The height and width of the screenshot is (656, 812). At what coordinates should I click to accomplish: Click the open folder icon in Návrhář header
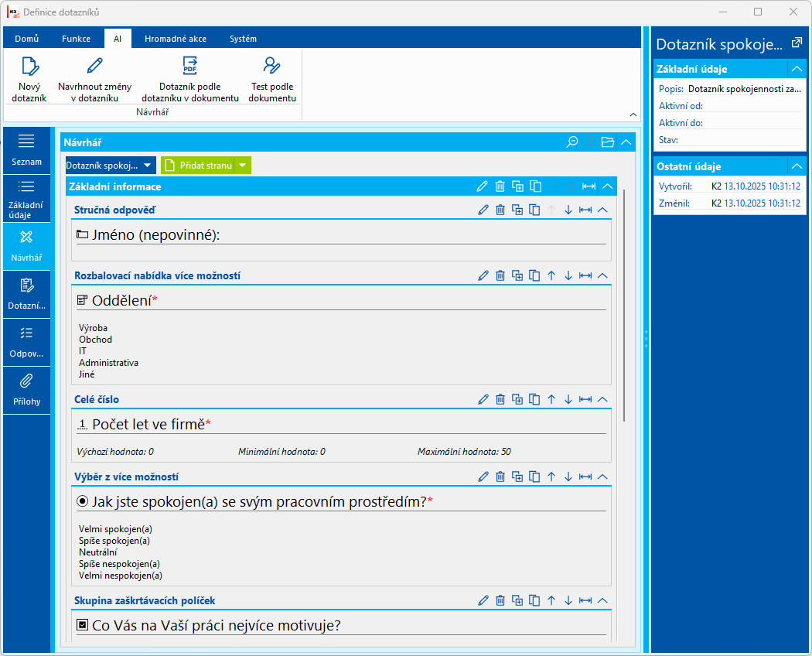click(607, 142)
